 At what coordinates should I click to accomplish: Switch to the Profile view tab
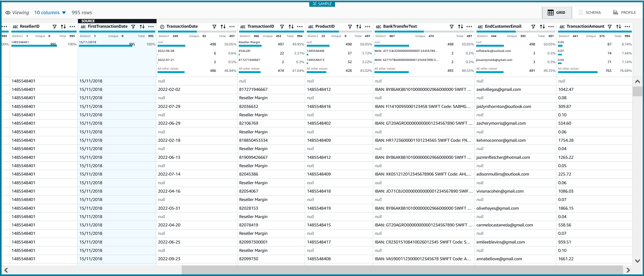pos(624,13)
